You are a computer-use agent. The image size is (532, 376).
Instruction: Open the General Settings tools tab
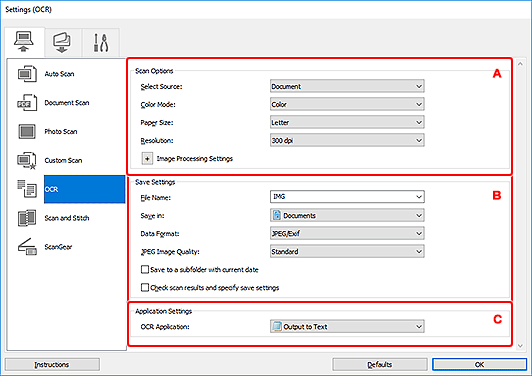point(101,42)
